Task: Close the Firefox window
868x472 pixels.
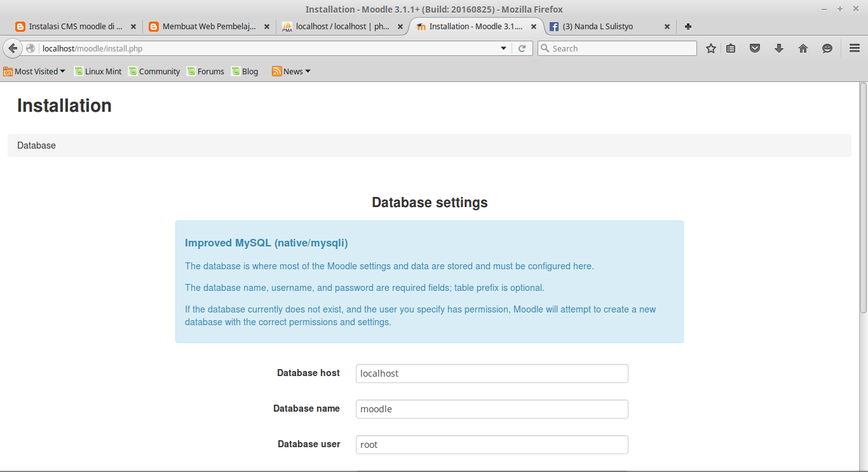Action: click(x=855, y=9)
